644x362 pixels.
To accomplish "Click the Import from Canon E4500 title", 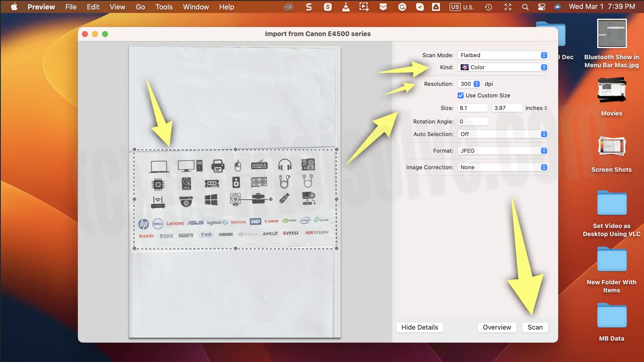I will [318, 34].
